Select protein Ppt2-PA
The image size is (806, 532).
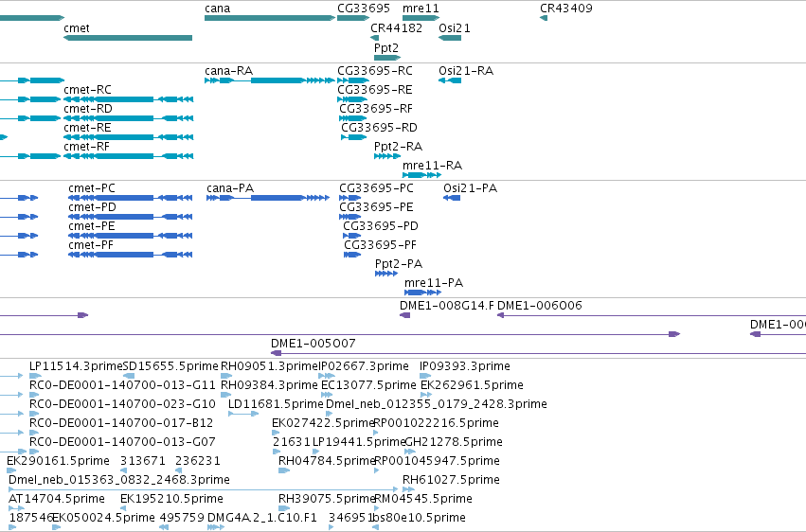[386, 274]
